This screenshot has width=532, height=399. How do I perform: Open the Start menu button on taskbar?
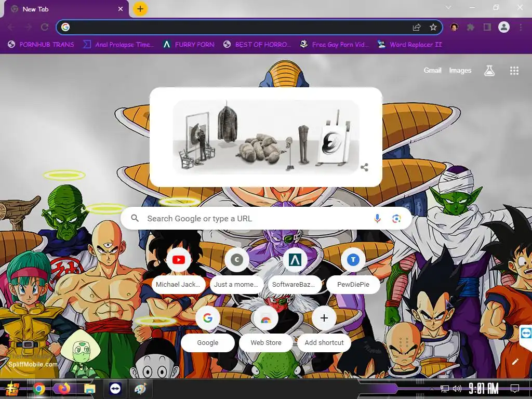click(12, 389)
